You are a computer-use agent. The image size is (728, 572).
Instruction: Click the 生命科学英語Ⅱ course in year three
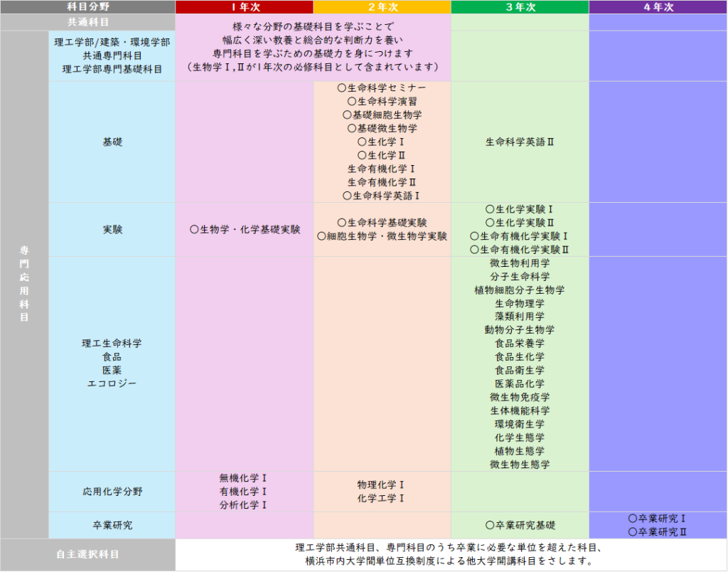tap(520, 142)
